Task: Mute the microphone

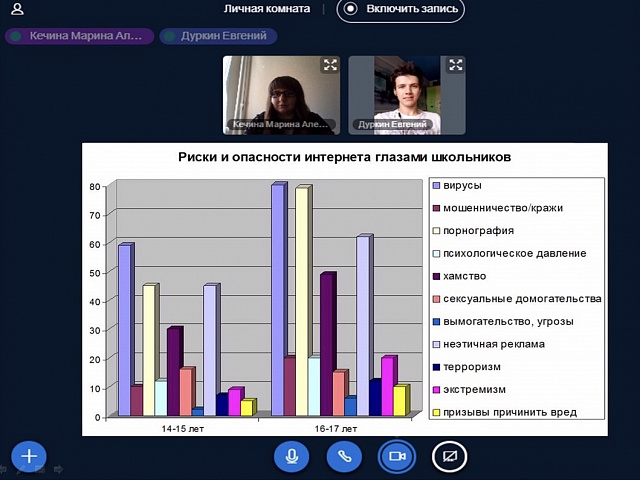Action: pos(292,456)
